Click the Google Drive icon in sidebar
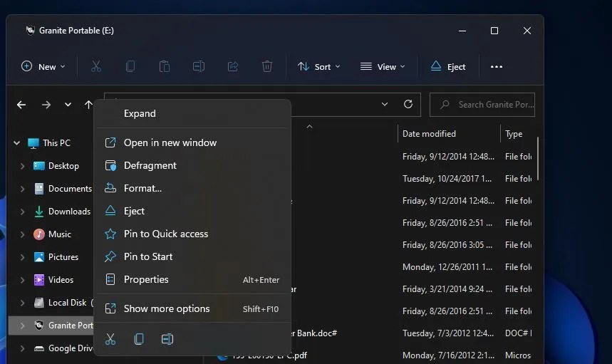Image resolution: width=612 pixels, height=364 pixels. (39, 348)
